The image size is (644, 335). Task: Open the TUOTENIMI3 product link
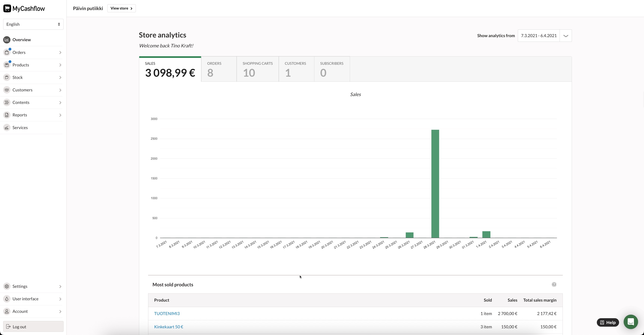click(167, 314)
